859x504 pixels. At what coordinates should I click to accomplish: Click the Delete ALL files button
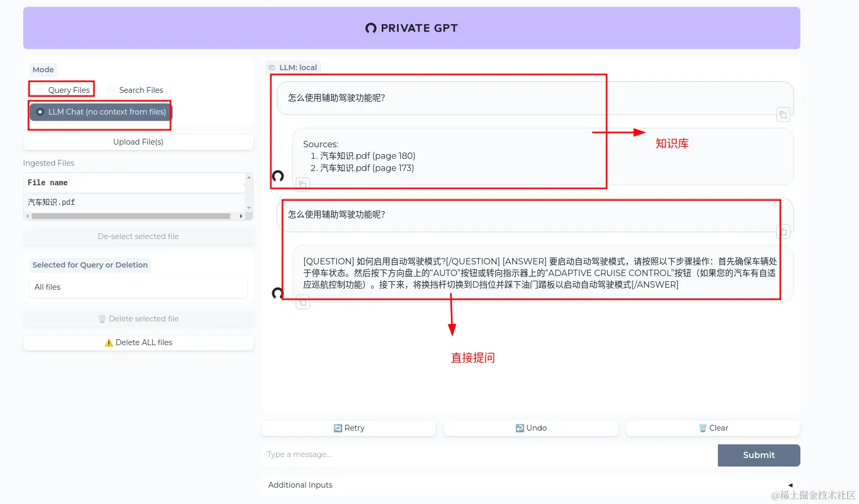[138, 343]
